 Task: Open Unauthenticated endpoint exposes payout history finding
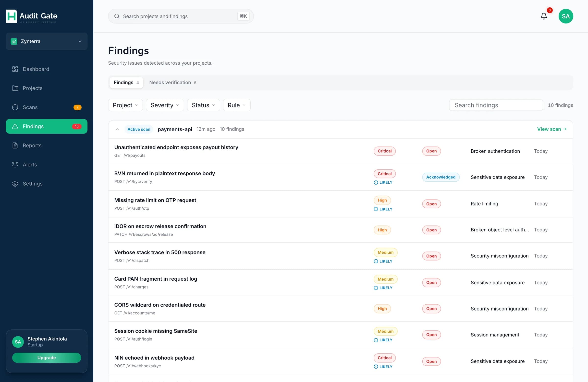tap(341, 151)
